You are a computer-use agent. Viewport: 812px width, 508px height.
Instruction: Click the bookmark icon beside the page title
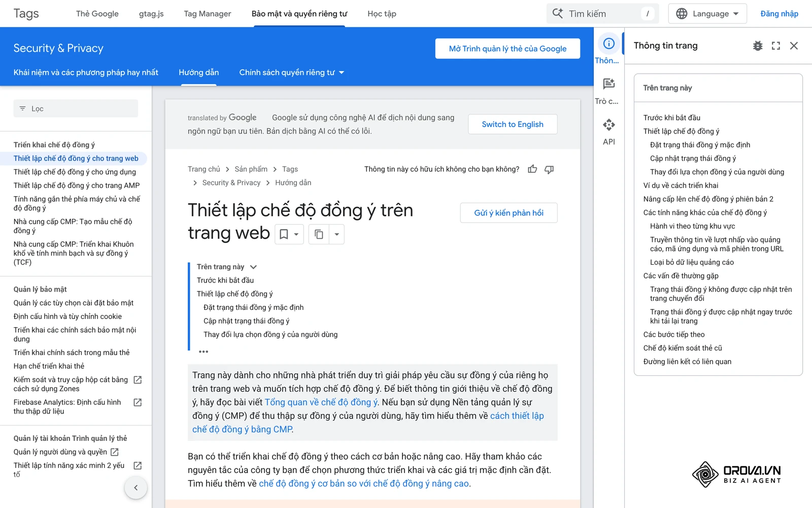(284, 234)
